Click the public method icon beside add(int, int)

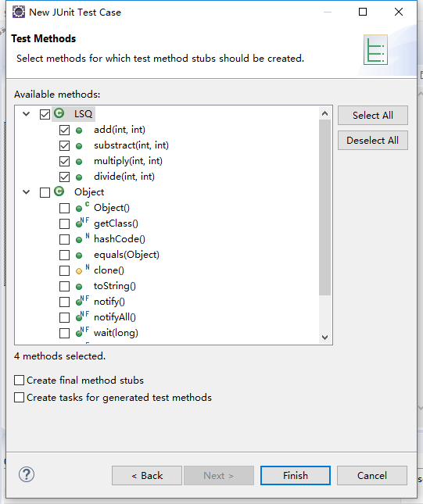pyautogui.click(x=79, y=130)
